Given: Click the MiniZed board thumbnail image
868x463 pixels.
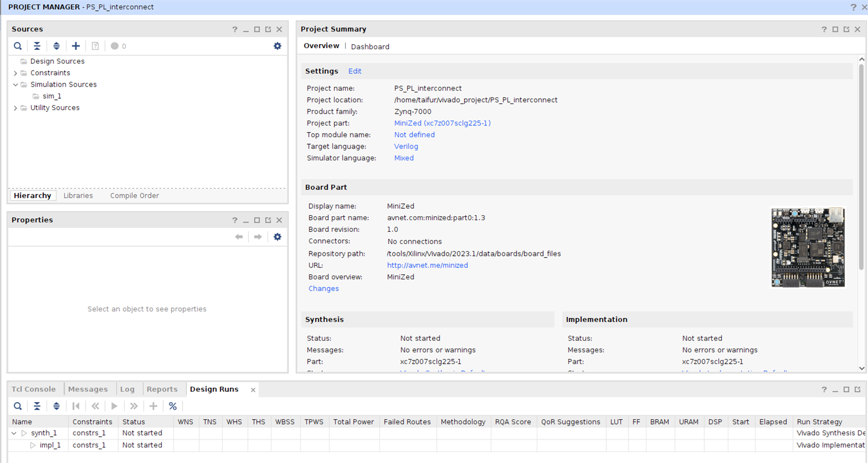Looking at the screenshot, I should tap(808, 247).
